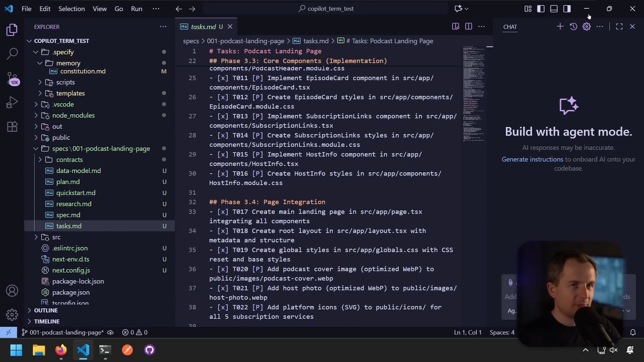The image size is (644, 362).
Task: Open Source Control view with 10K badge
Action: [12, 78]
